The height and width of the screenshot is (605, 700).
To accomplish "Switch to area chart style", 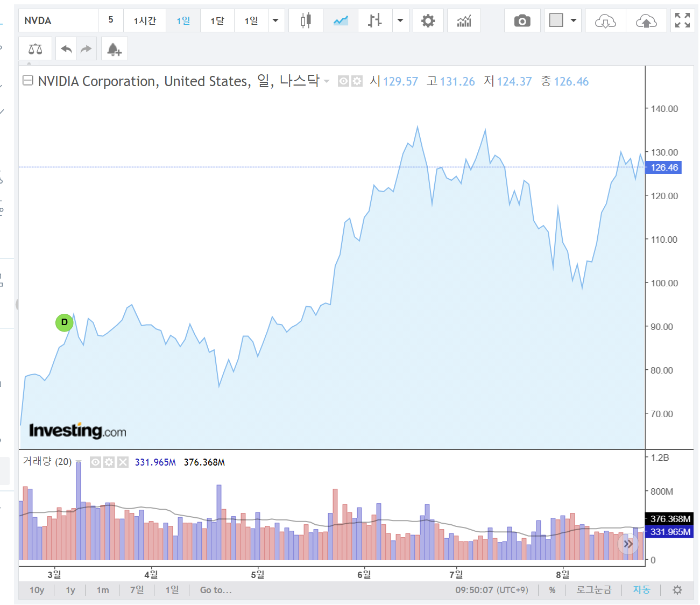I will [x=341, y=20].
